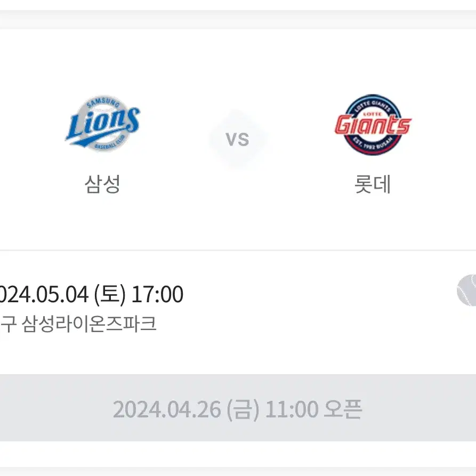Tap the gray baseball icon
This screenshot has height=476, width=476.
pyautogui.click(x=466, y=290)
